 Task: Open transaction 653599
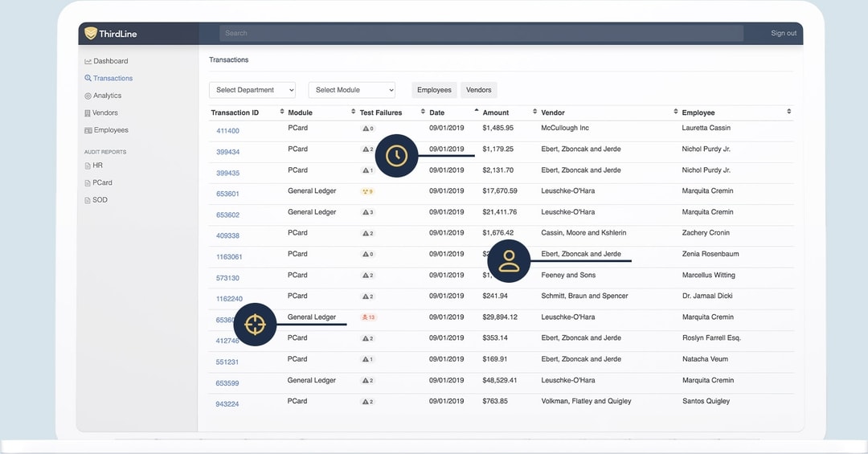pos(227,383)
